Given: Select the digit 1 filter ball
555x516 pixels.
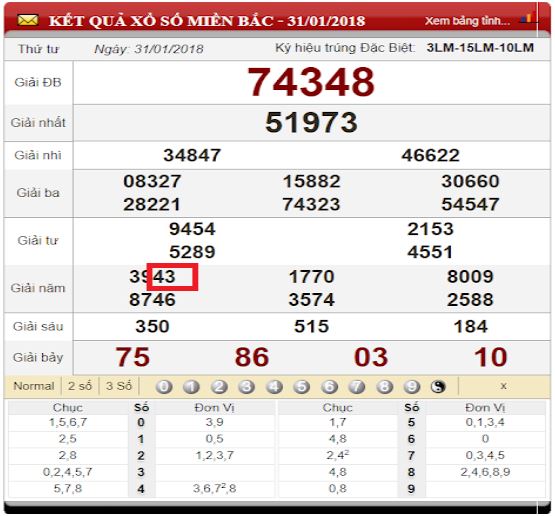Looking at the screenshot, I should click(191, 386).
